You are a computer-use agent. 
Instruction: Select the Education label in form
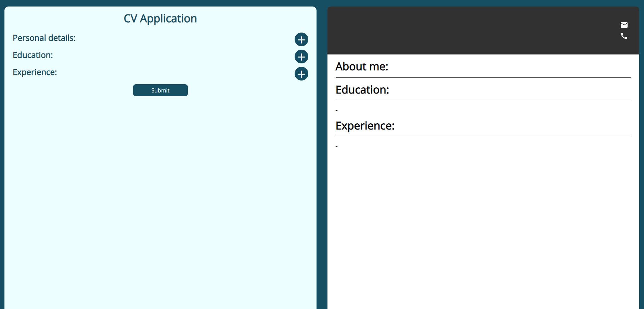[x=33, y=55]
